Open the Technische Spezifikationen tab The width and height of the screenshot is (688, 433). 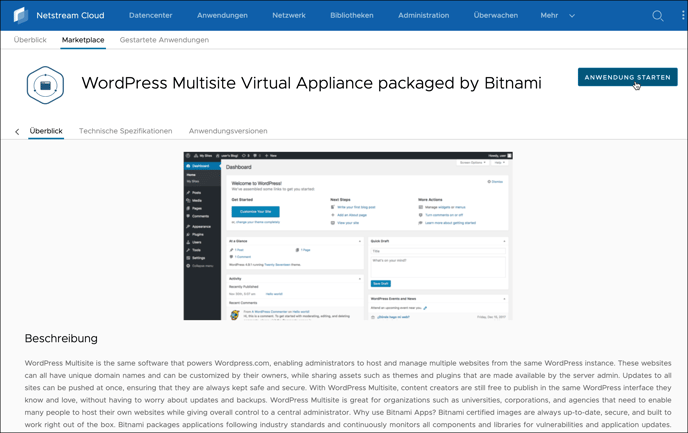[x=125, y=131]
